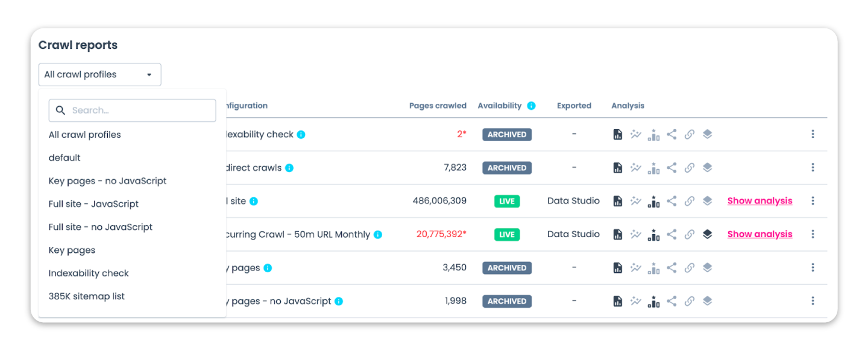868x350 pixels.
Task: Click the Availability info icon in the header
Action: 531,105
